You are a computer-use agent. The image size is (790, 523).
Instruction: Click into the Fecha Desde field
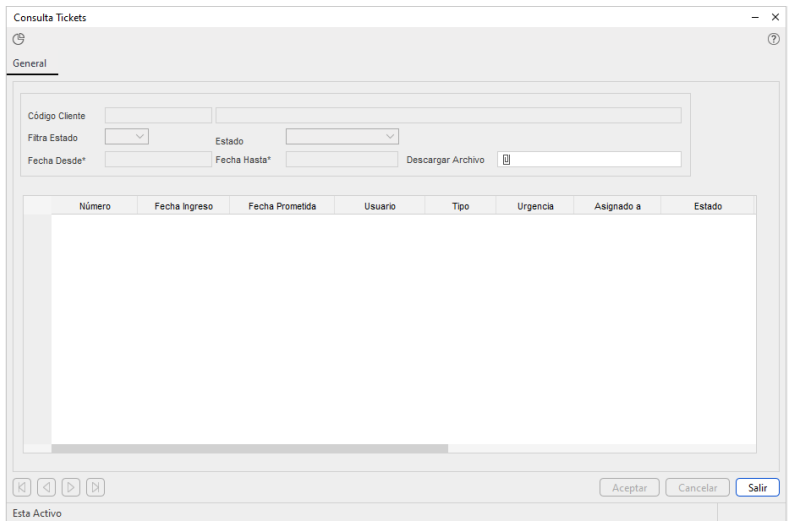158,159
